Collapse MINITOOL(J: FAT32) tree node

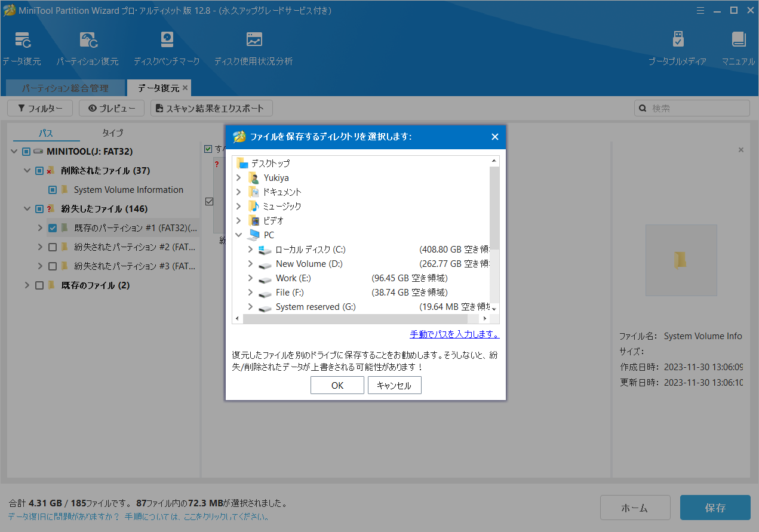point(14,152)
